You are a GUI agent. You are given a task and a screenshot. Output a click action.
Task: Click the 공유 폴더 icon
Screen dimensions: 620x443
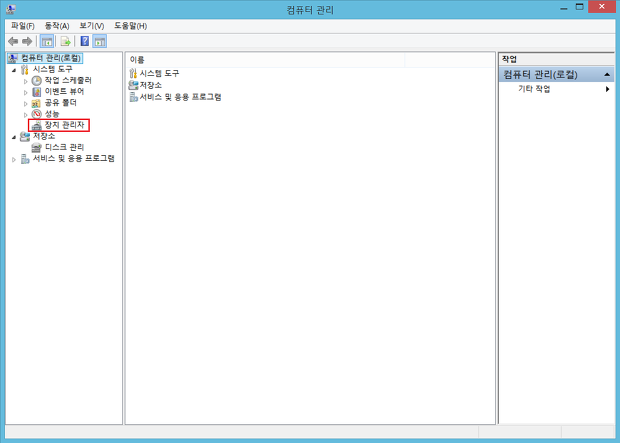pos(36,103)
